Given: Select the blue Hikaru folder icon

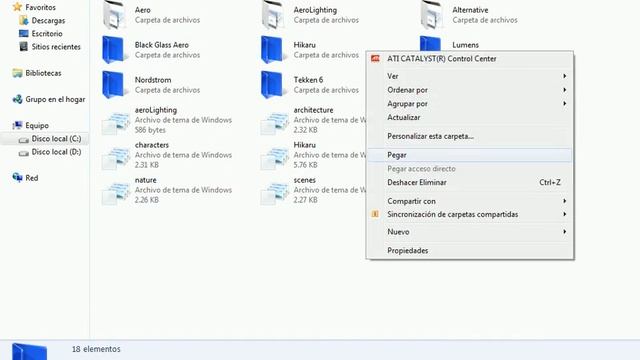Looking at the screenshot, I should [273, 50].
